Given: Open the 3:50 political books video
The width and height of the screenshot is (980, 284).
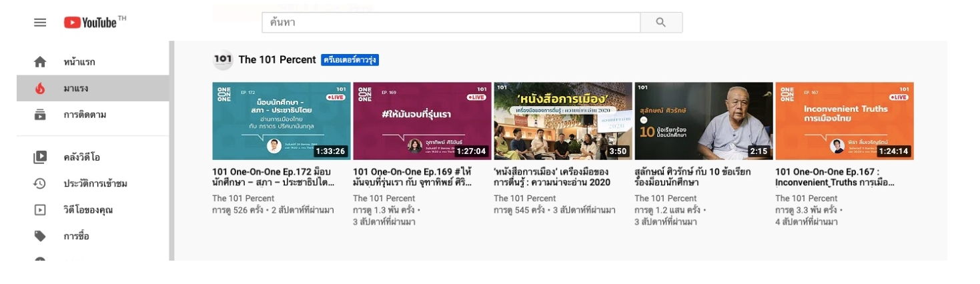Looking at the screenshot, I should point(562,121).
